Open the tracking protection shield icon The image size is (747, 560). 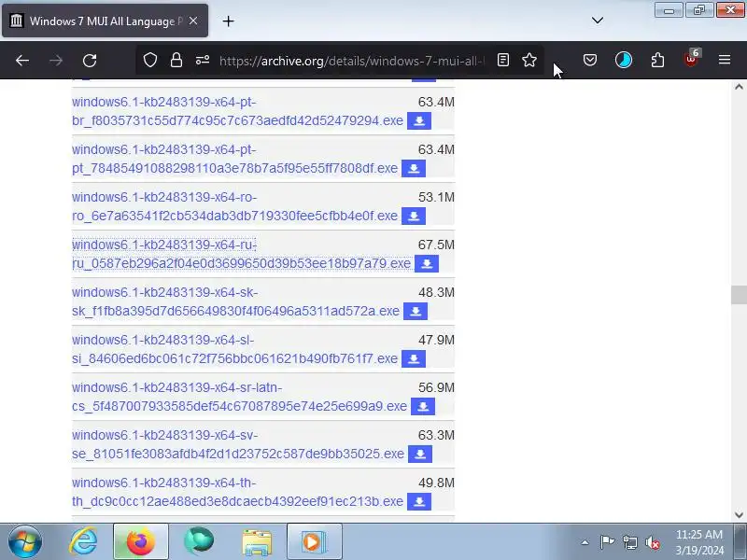click(150, 60)
